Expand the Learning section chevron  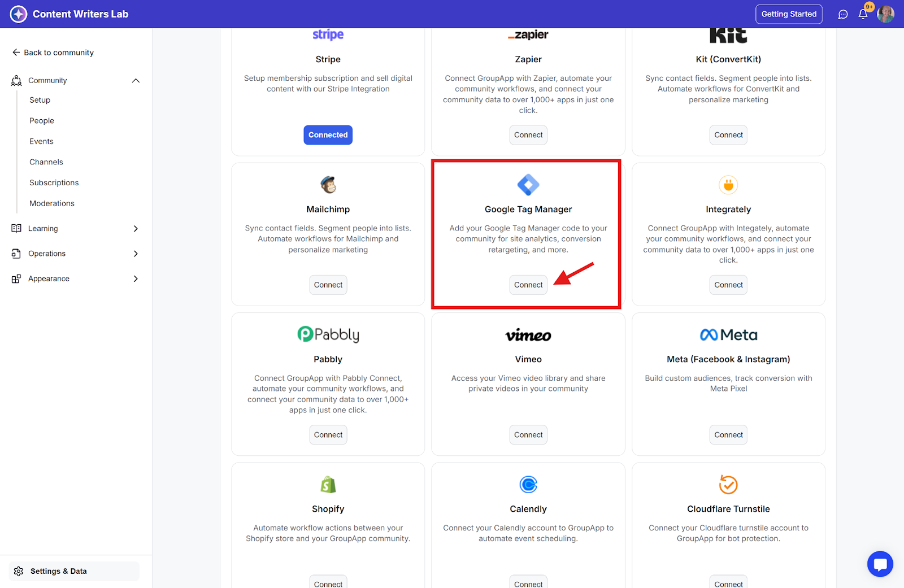(136, 229)
